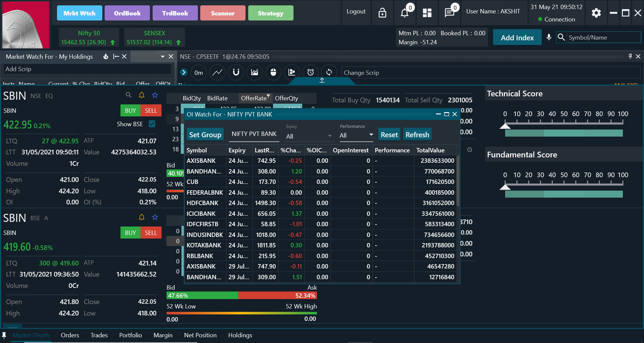The height and width of the screenshot is (343, 644).
Task: Open the settings gear
Action: [596, 13]
